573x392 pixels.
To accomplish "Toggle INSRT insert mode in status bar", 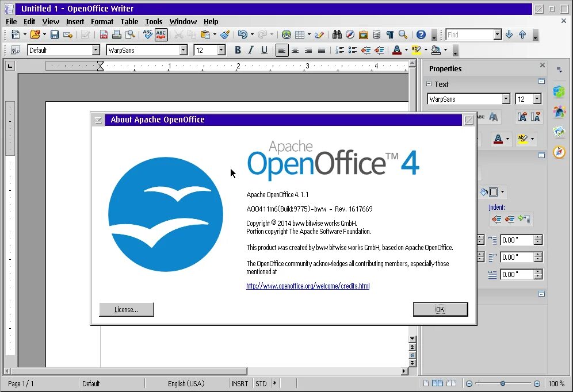I will (x=240, y=383).
